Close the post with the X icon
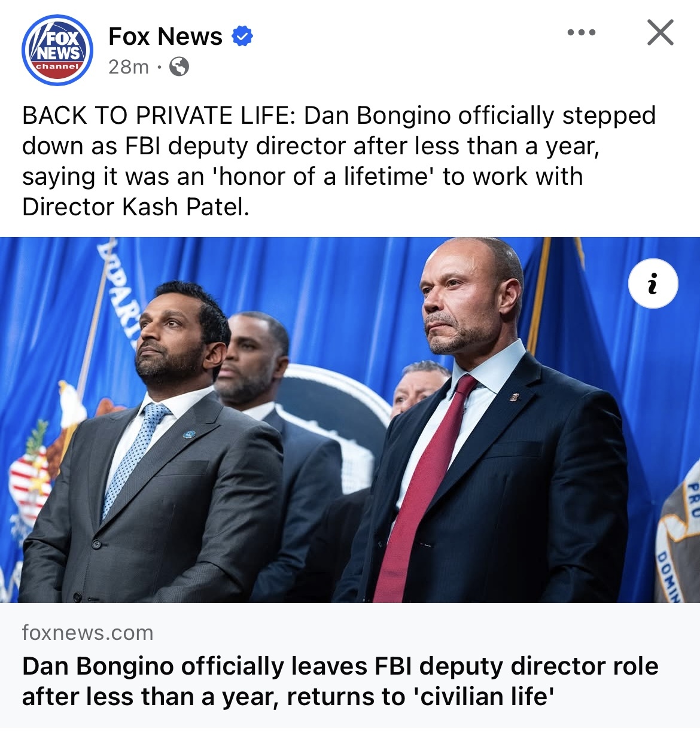700x738 pixels. coord(661,32)
